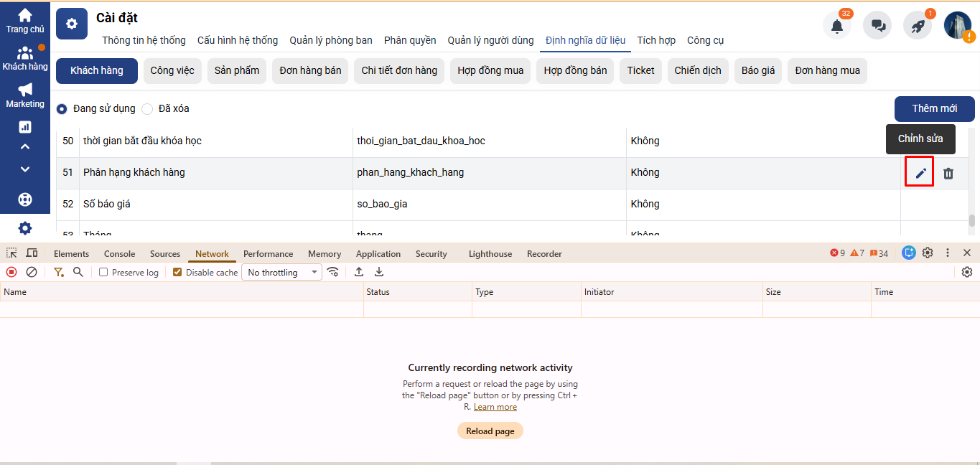Click the rocket icon in header
This screenshot has height=465, width=980.
pyautogui.click(x=918, y=26)
